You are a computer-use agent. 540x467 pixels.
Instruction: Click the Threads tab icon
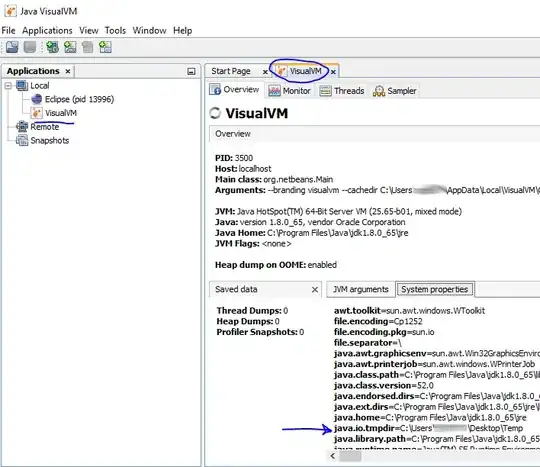pos(325,91)
